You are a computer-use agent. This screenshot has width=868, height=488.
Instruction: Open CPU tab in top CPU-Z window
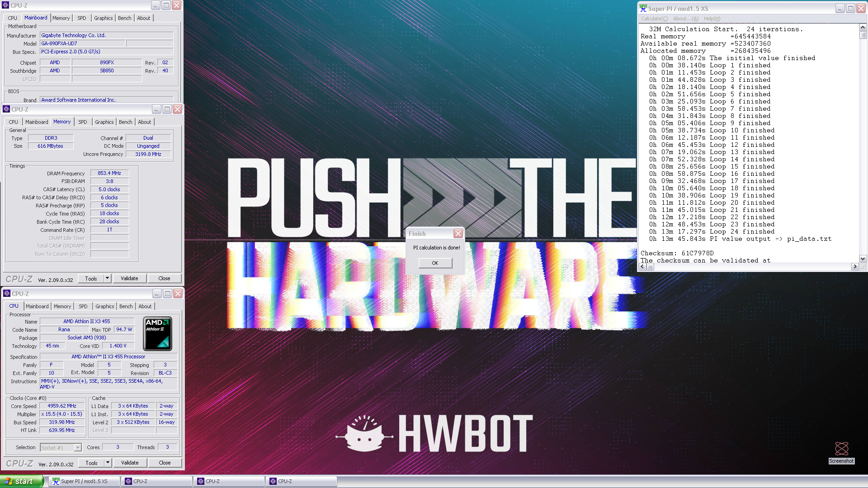[13, 18]
